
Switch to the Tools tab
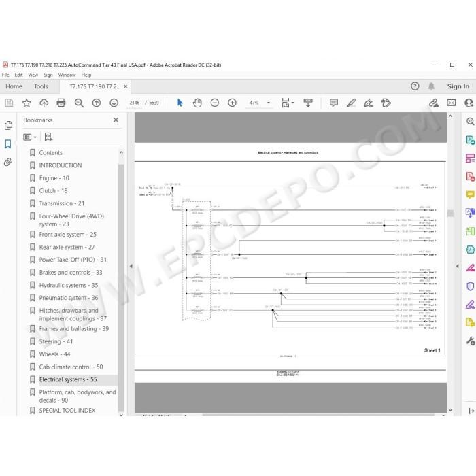[x=41, y=86]
